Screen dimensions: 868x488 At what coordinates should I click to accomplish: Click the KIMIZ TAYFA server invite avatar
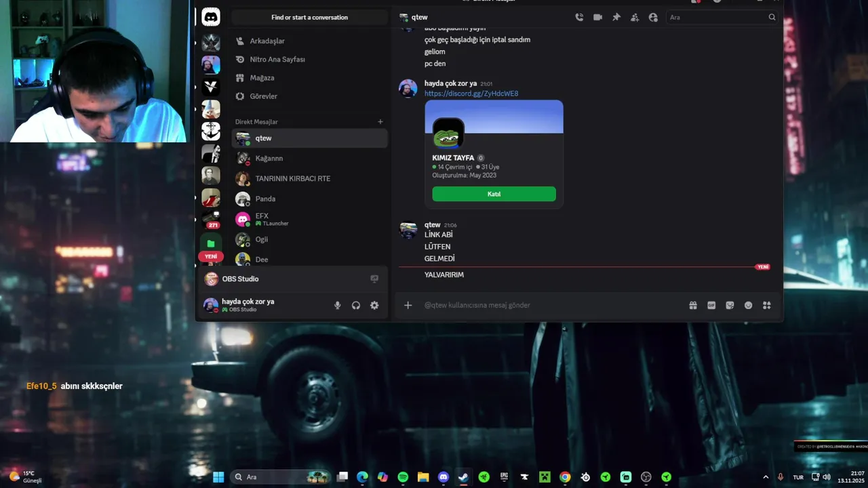coord(448,134)
